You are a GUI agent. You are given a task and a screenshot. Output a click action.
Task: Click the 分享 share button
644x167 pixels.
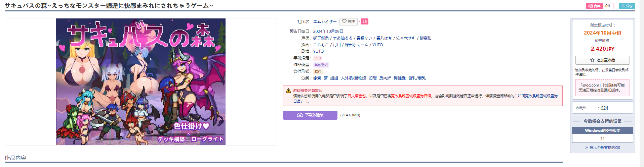(627, 6)
